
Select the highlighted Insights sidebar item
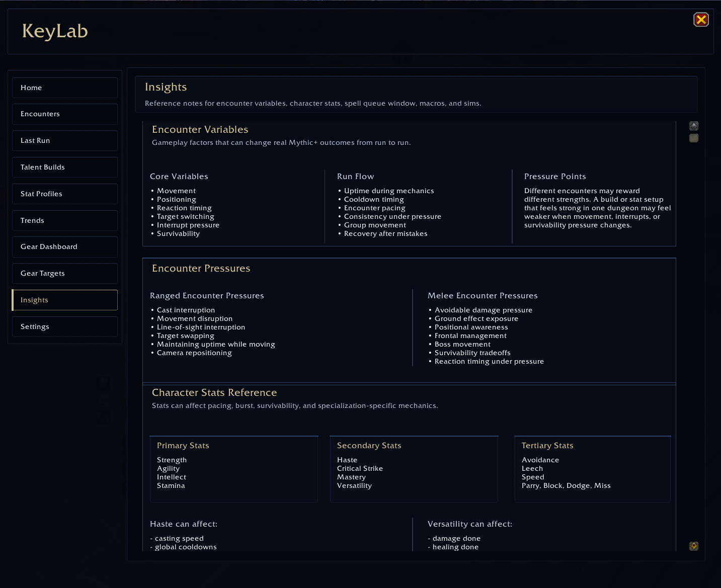click(x=65, y=300)
